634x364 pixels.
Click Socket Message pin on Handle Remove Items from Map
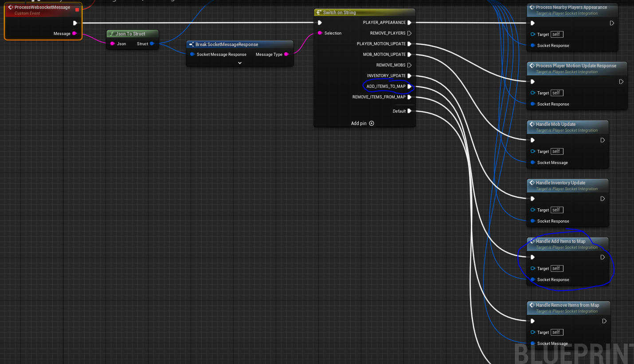[532, 343]
